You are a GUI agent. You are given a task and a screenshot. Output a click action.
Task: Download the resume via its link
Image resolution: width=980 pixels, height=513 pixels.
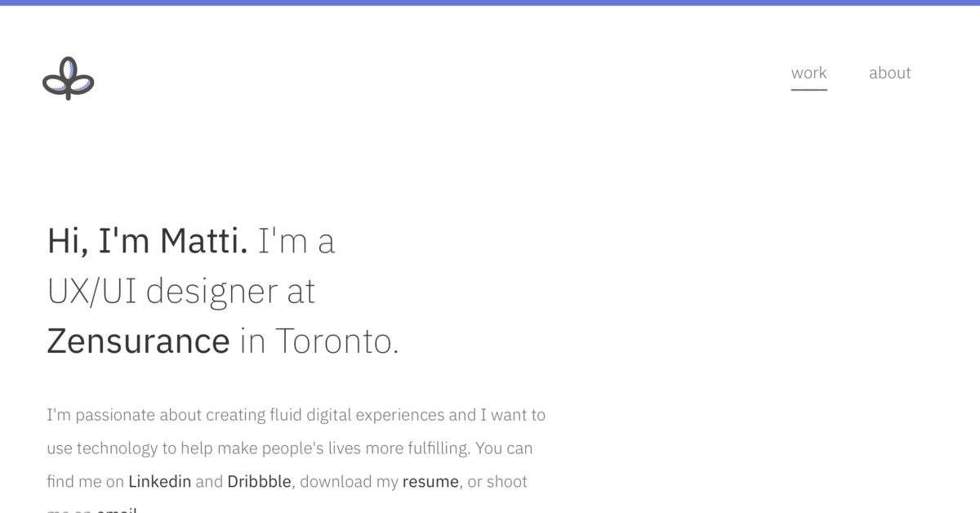click(430, 481)
